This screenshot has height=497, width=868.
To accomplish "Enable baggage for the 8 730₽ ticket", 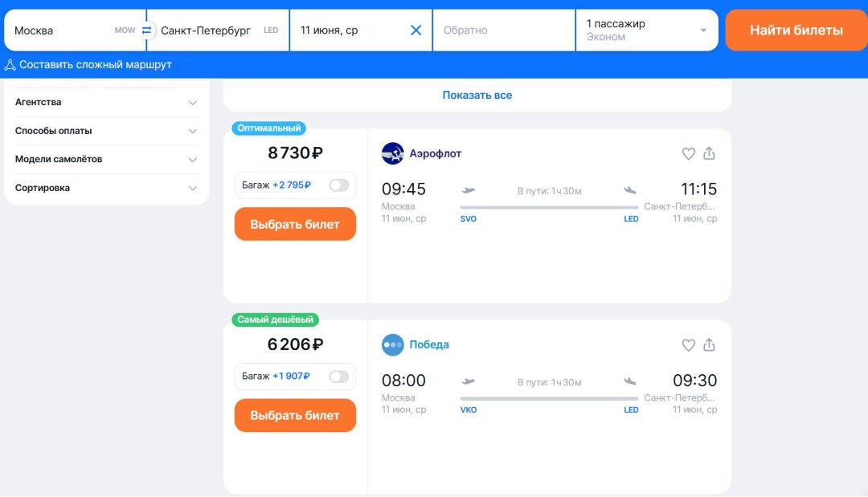I will [339, 185].
